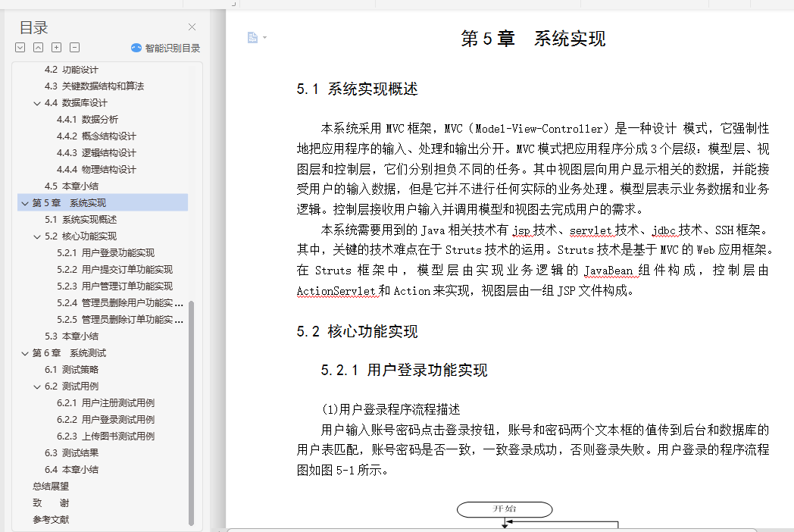The width and height of the screenshot is (794, 532).
Task: Jump to 5.2.3 用户管理订单功能实现 in outline
Action: click(114, 286)
